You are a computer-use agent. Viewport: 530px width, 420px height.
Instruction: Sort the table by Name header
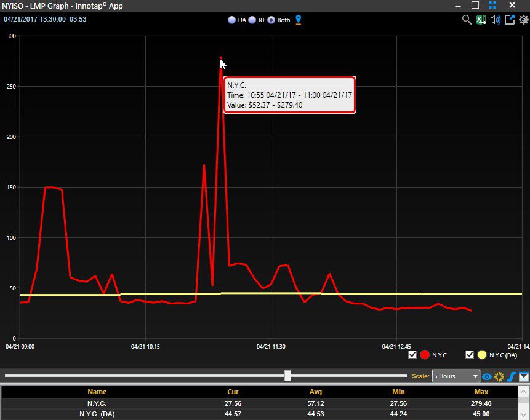(x=97, y=392)
